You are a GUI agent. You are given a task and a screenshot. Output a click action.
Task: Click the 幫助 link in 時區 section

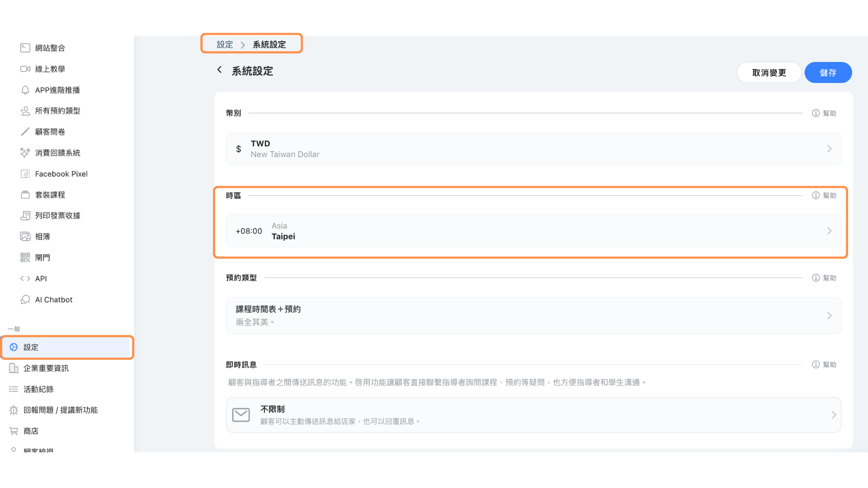pos(830,195)
